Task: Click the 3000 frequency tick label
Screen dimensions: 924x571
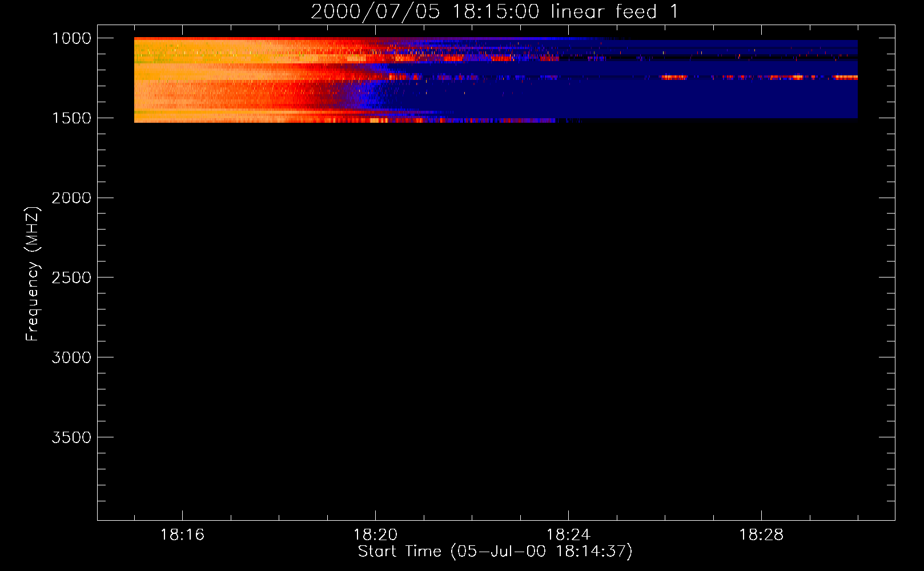Action: (x=71, y=357)
